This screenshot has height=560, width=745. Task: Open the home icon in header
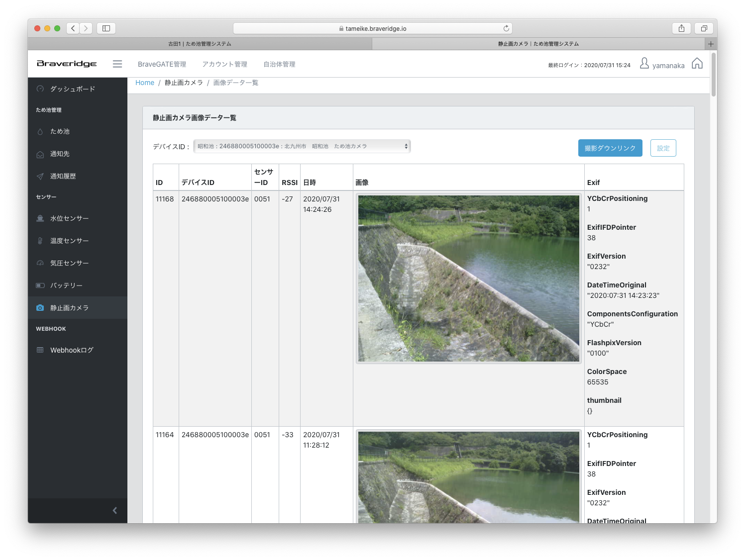697,63
